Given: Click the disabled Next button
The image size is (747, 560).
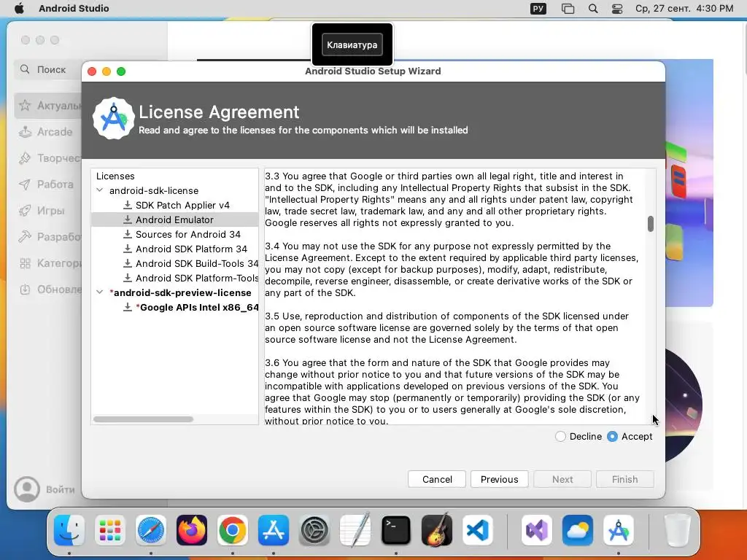Looking at the screenshot, I should tap(562, 479).
